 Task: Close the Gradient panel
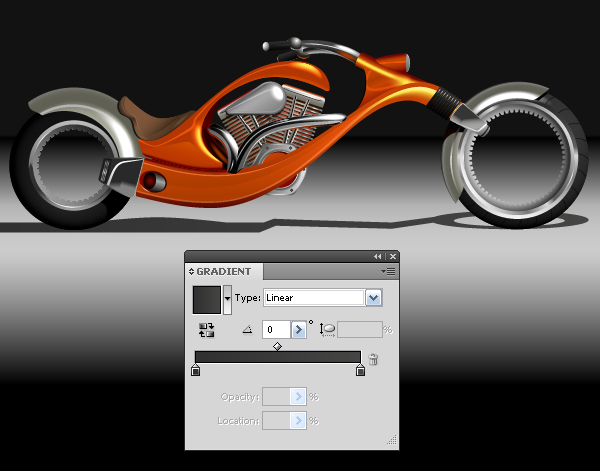393,257
